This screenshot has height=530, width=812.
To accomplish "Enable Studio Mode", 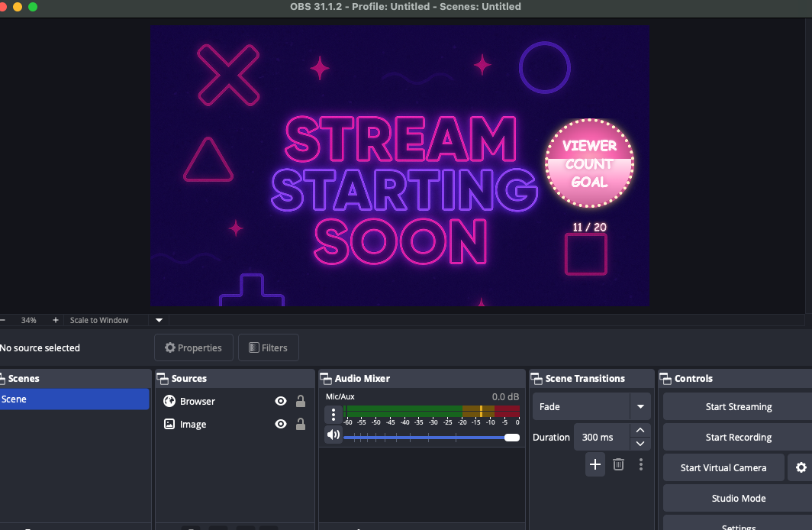I will (738, 498).
